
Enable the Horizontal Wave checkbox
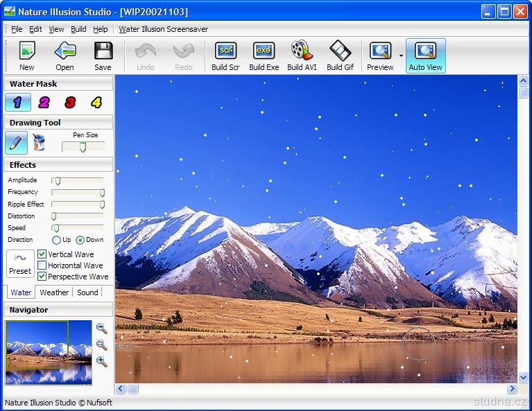click(x=42, y=265)
